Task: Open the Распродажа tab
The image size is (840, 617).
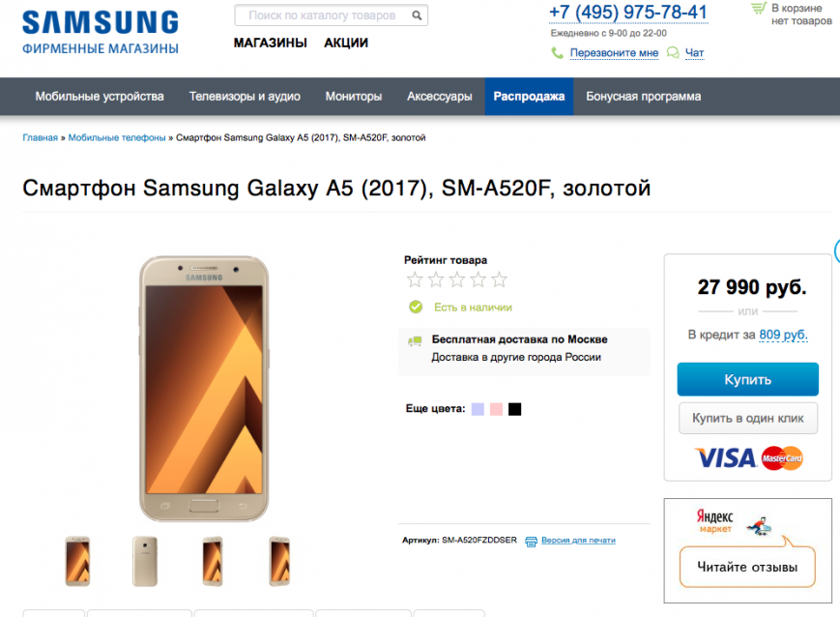Action: click(x=529, y=97)
